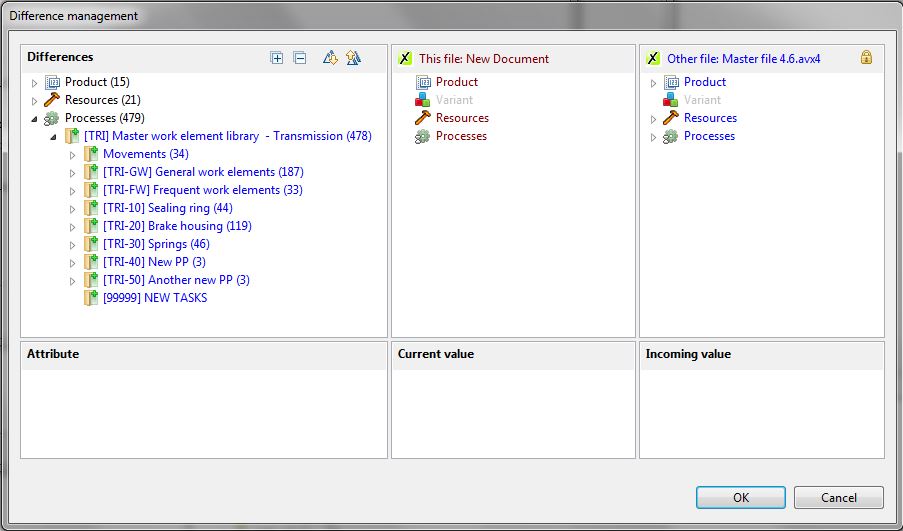Expand the Resources (21) differences node

35,101
